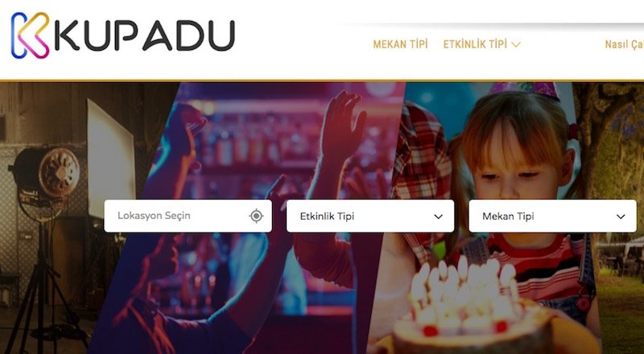Open the partially visible Nasıl link
The width and height of the screenshot is (644, 354).
(x=625, y=44)
